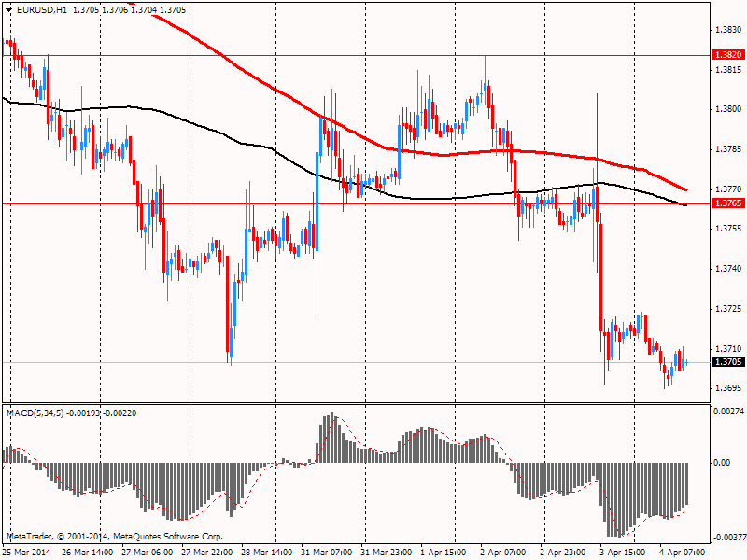
Task: Click the 31 Mar 23:00 time label
Action: click(x=387, y=553)
